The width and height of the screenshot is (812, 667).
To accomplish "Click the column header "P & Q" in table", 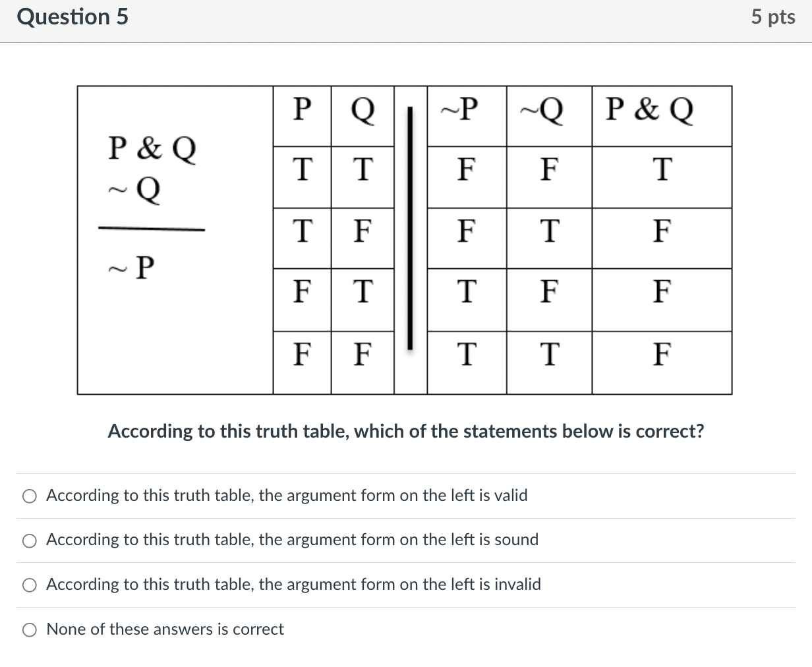I will [x=661, y=111].
